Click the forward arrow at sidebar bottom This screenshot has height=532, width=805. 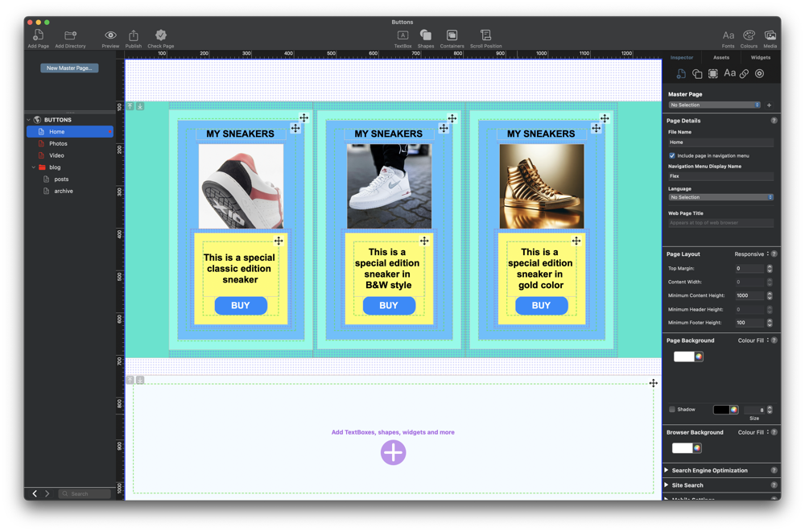point(47,494)
